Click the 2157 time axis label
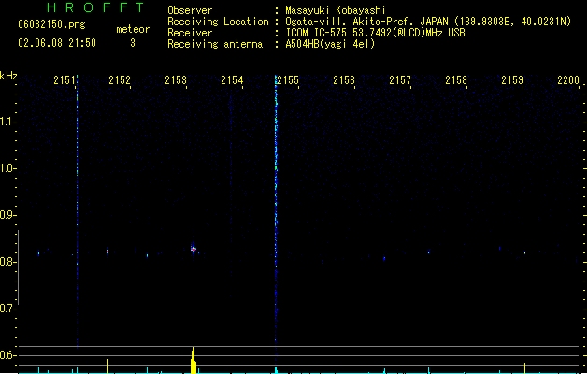The image size is (588, 374). [400, 80]
